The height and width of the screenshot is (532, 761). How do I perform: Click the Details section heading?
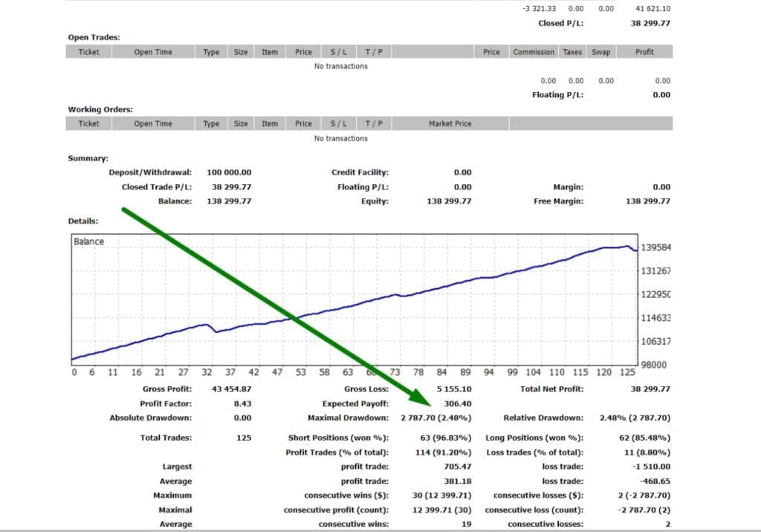(x=82, y=221)
